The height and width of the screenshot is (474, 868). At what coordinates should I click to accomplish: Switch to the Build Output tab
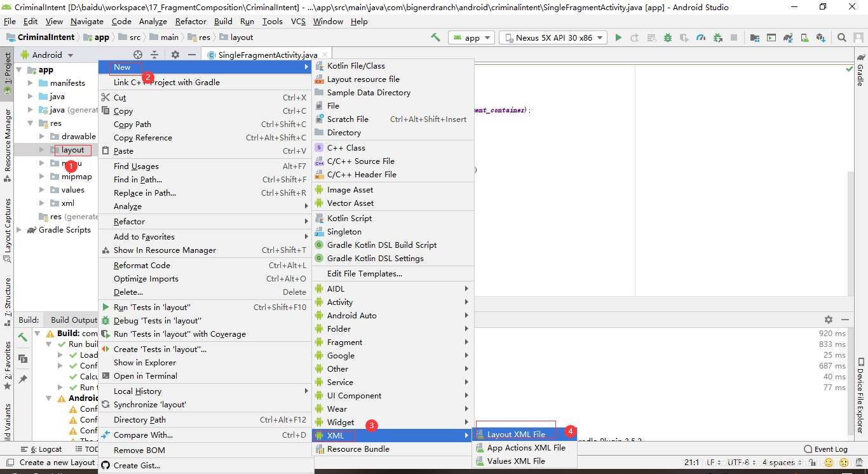74,320
